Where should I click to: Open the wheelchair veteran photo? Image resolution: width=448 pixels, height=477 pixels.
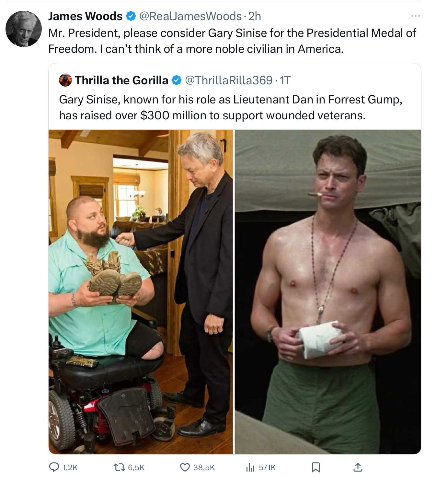coord(141,292)
